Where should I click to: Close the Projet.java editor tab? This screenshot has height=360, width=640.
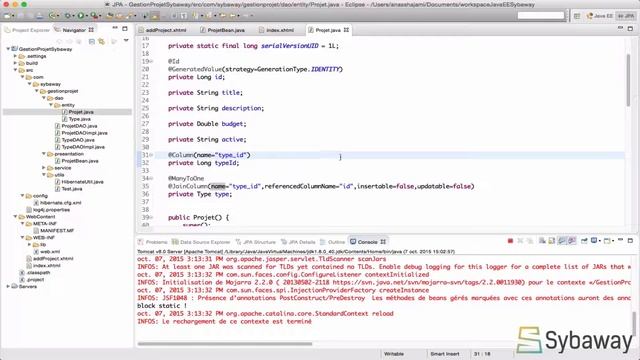pos(346,30)
